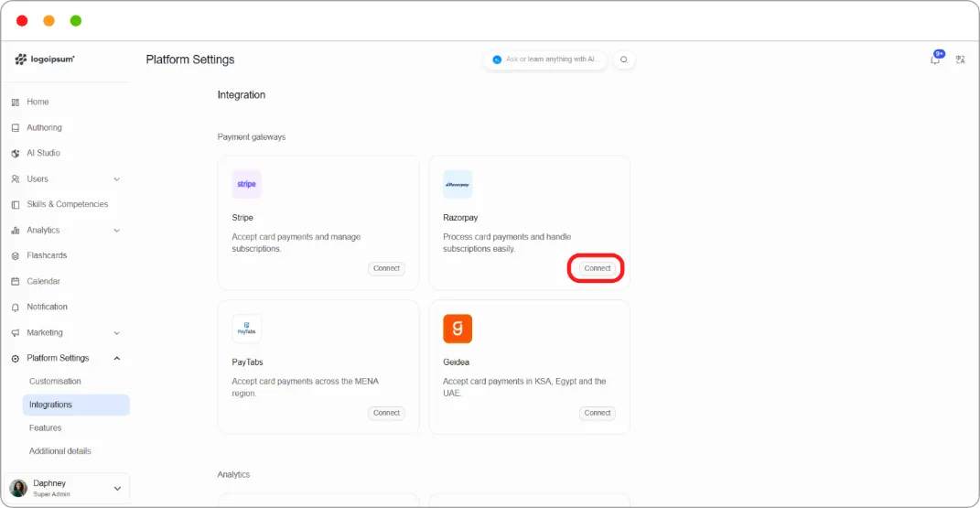Click the blue AI assistant icon
The height and width of the screenshot is (508, 980).
pyautogui.click(x=497, y=59)
